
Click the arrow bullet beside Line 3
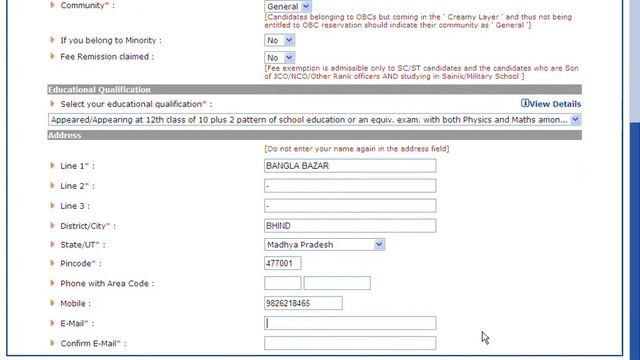[x=52, y=205]
